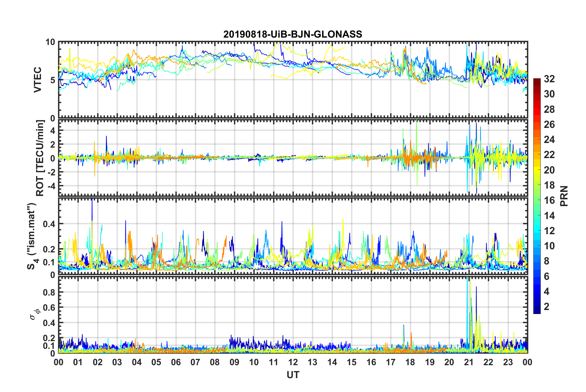The height and width of the screenshot is (392, 586).
Task: Click the '03' hour tick on the UT axis
Action: tap(117, 362)
